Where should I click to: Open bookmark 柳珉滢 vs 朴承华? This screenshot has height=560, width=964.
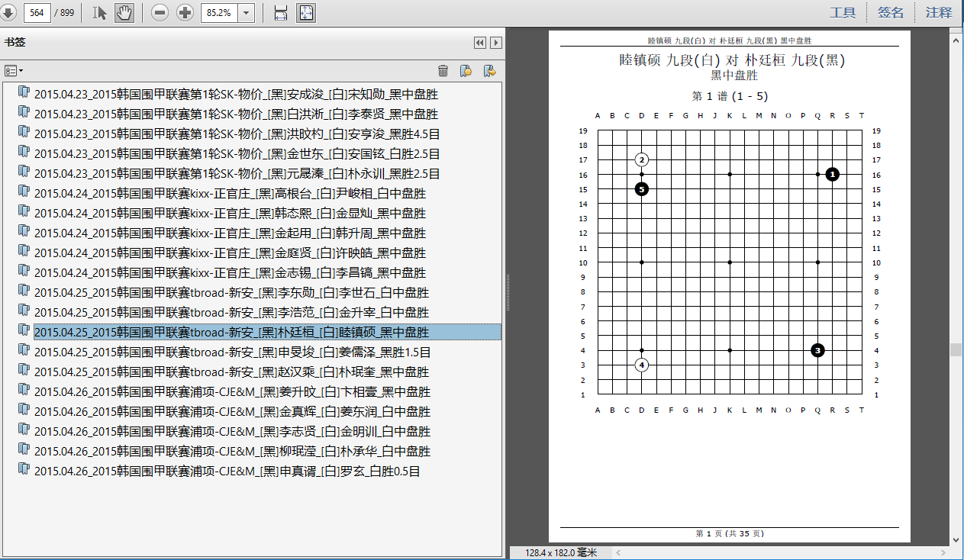pos(232,451)
